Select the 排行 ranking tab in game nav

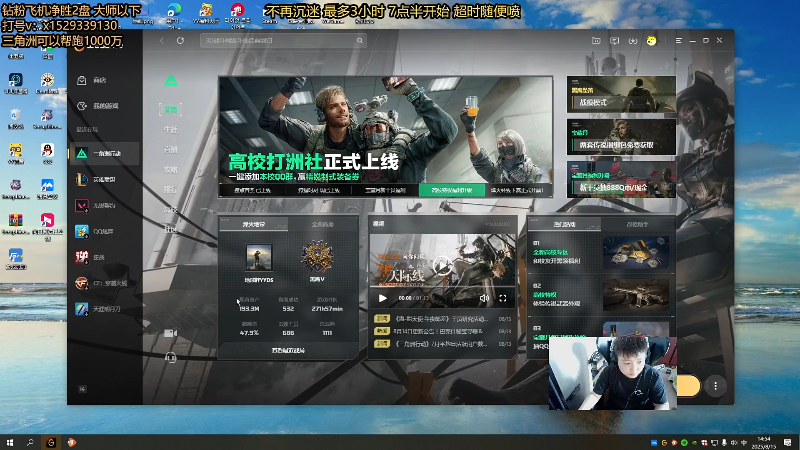tap(170, 189)
